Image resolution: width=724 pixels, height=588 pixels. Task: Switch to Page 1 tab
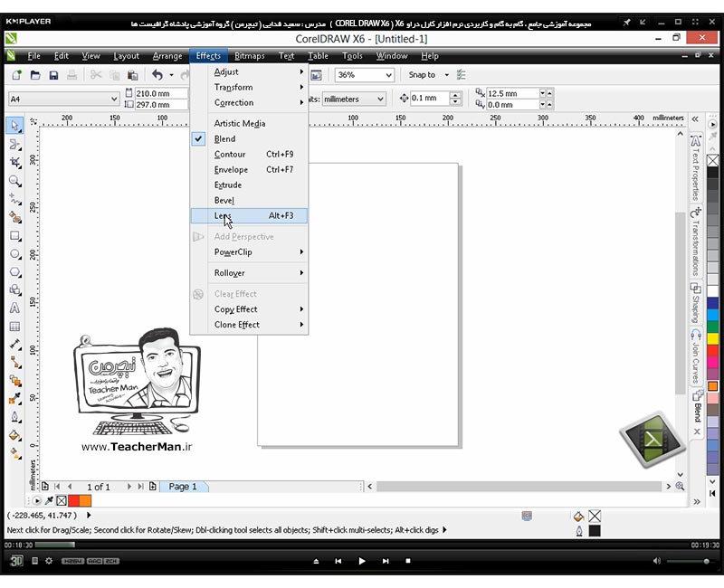183,487
